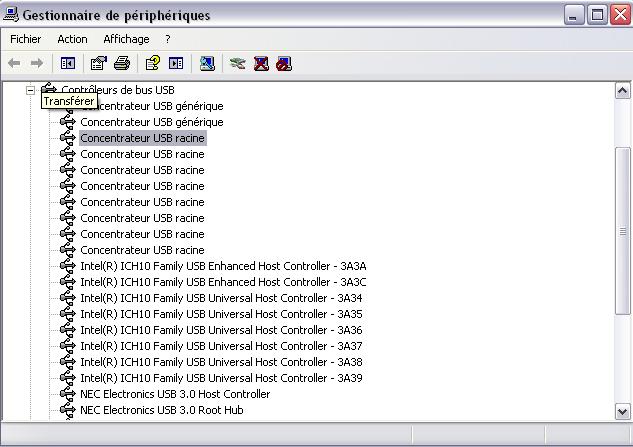
Task: Click the disable device toolbar icon
Action: (x=284, y=63)
